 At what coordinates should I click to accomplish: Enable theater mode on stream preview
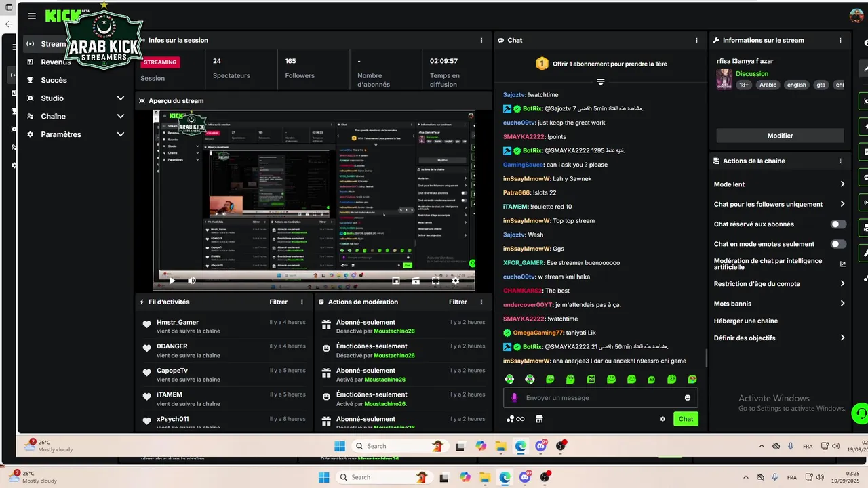[x=416, y=281]
